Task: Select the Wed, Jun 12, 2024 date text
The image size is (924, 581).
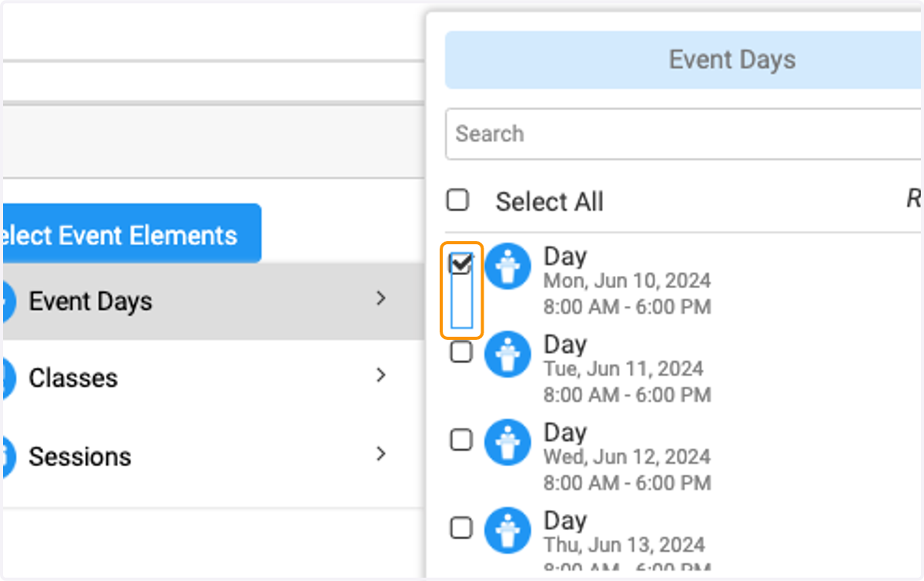Action: click(x=627, y=456)
